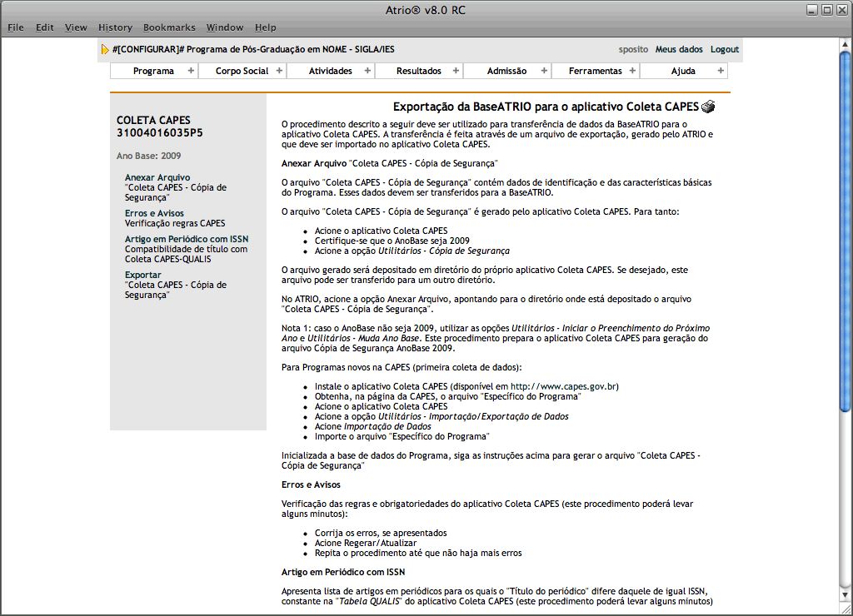This screenshot has width=853, height=616.
Task: Open the Meus dados link
Action: [x=679, y=50]
